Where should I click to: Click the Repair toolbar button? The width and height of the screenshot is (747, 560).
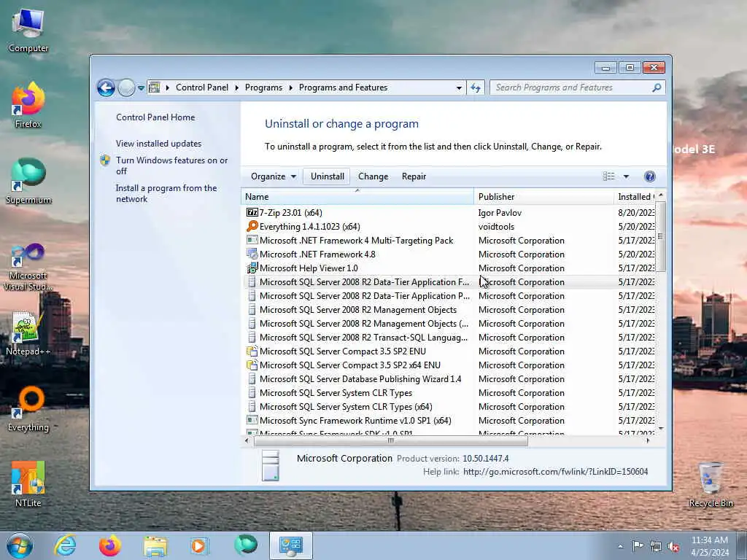414,176
